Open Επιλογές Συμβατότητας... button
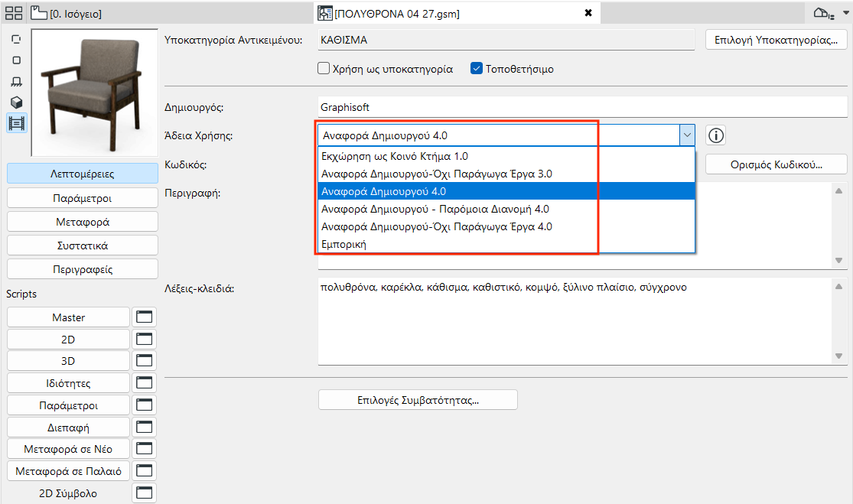Viewport: 853px width, 504px height. click(x=418, y=400)
